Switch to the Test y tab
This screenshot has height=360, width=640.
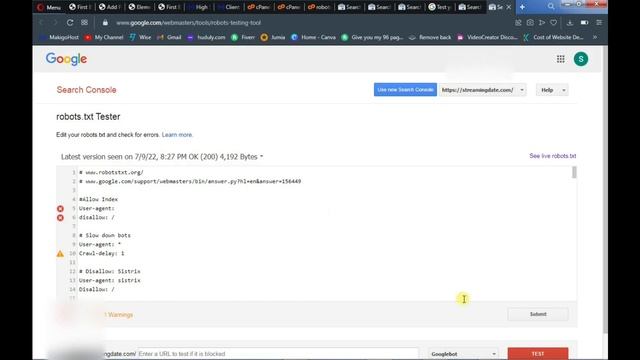point(439,7)
